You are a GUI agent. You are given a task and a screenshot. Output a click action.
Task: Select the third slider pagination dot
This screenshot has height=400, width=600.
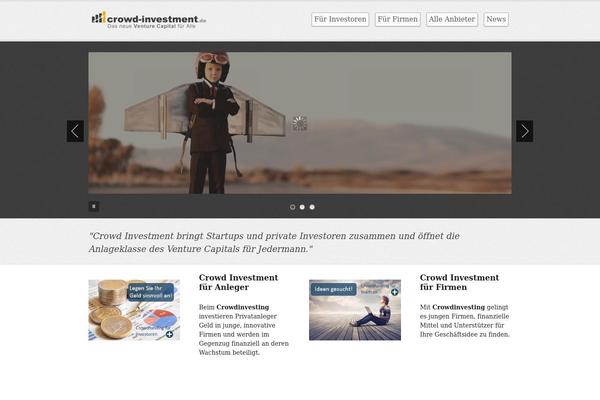(x=312, y=207)
